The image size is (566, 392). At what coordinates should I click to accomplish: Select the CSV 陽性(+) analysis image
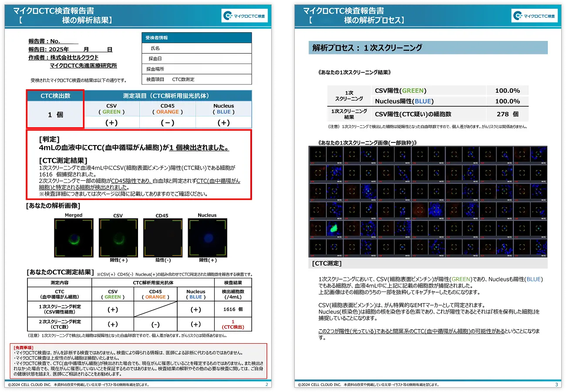coord(118,238)
